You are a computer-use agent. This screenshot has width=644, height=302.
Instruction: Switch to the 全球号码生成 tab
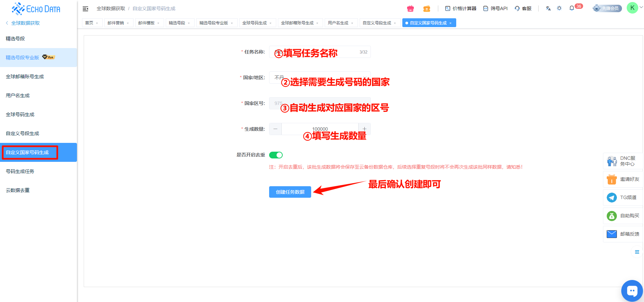[x=255, y=23]
